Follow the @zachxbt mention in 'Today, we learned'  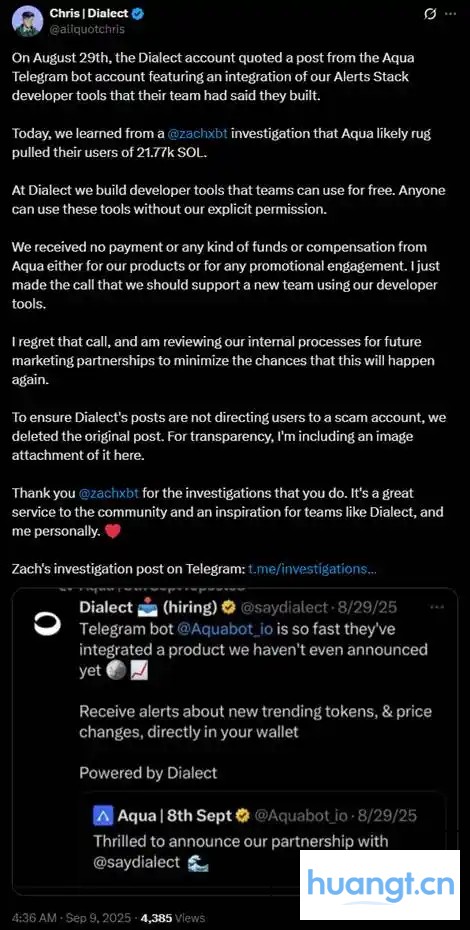coord(197,133)
